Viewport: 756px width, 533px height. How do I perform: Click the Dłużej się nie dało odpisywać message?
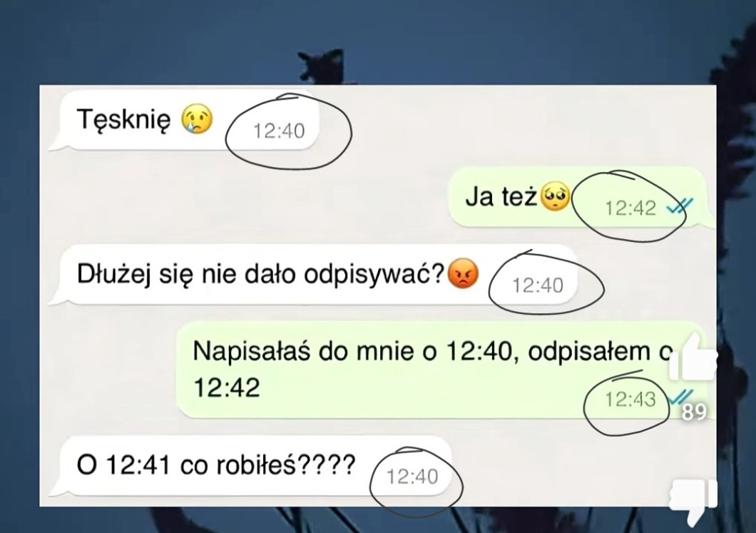(313, 275)
